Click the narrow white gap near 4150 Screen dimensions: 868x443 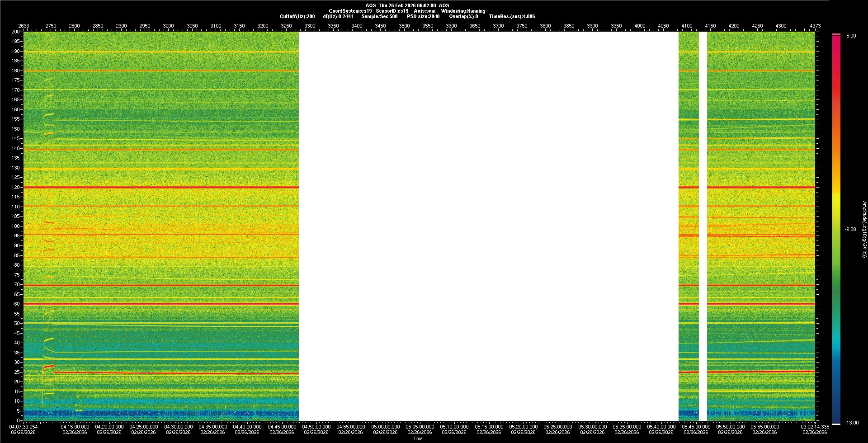coord(703,226)
